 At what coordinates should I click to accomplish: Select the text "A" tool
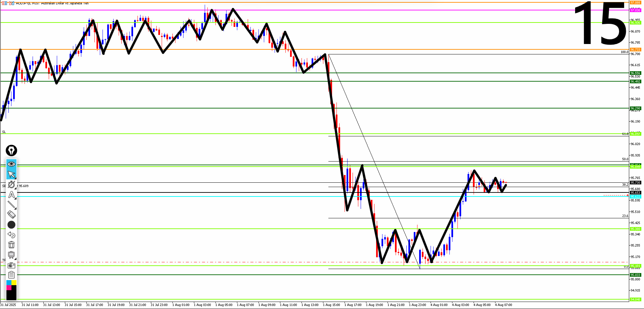pos(11,194)
